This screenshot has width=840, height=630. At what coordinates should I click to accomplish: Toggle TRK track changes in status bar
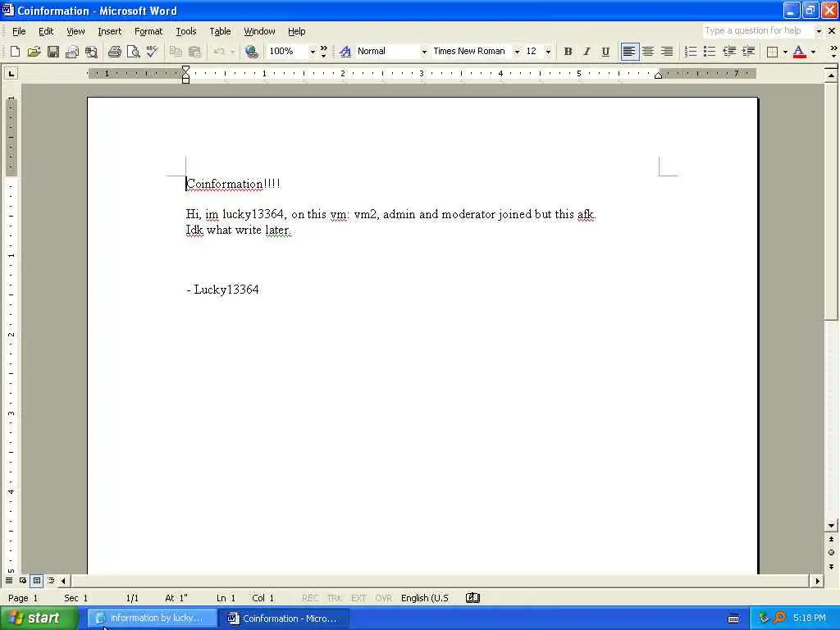pyautogui.click(x=335, y=598)
